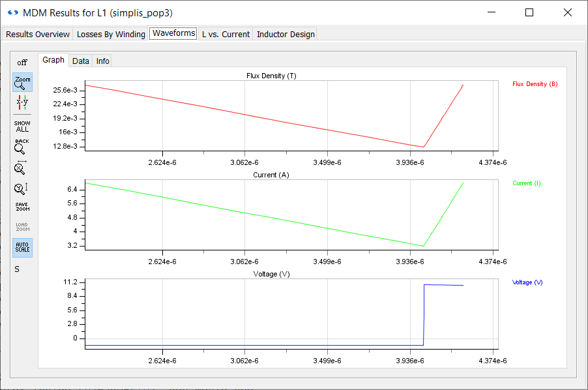Click the green Current (I) legend label

pos(526,183)
